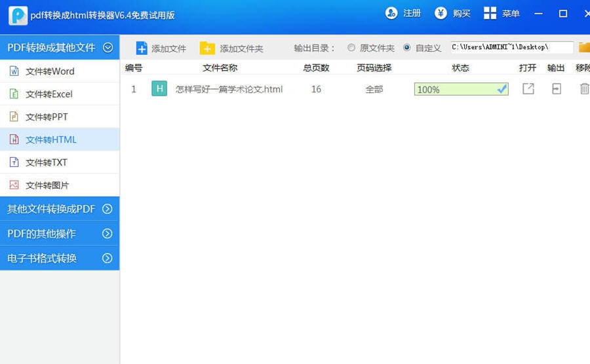The height and width of the screenshot is (364, 590).
Task: Click the 打开 column header
Action: point(528,67)
